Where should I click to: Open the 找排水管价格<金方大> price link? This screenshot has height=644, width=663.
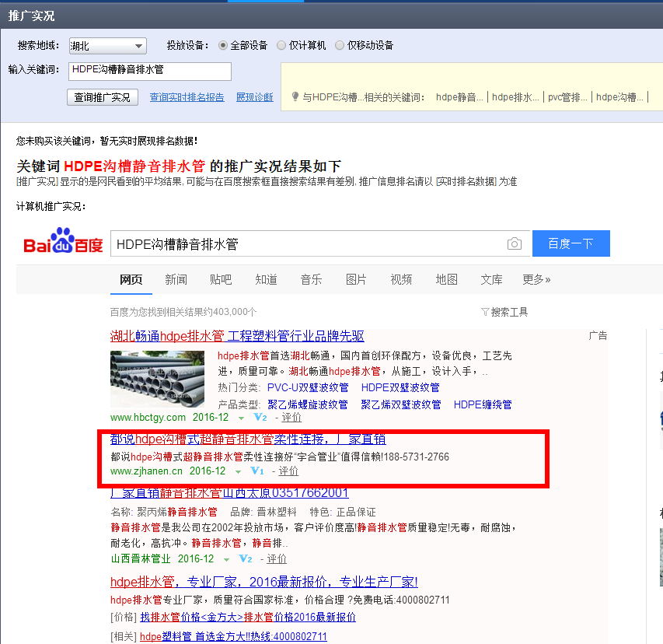click(248, 618)
